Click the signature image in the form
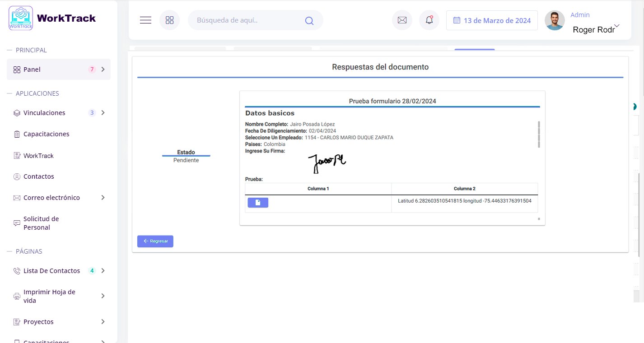 point(327,163)
